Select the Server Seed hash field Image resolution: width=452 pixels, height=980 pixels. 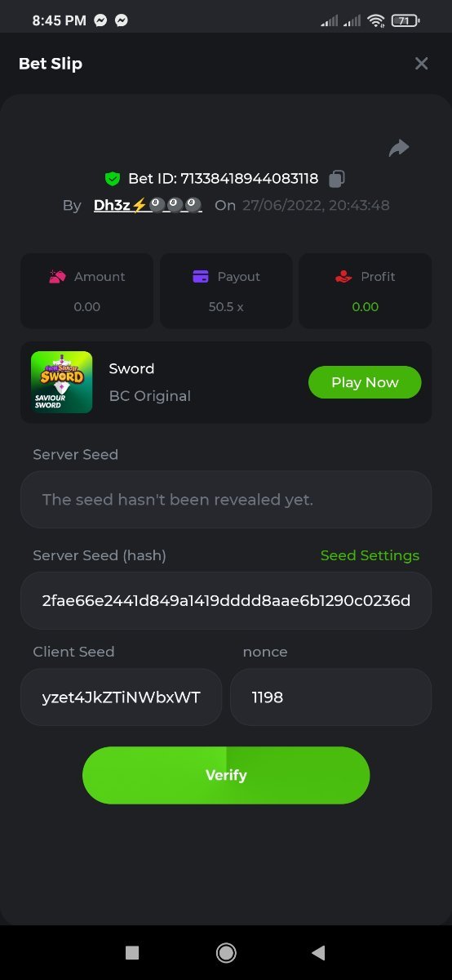point(226,600)
